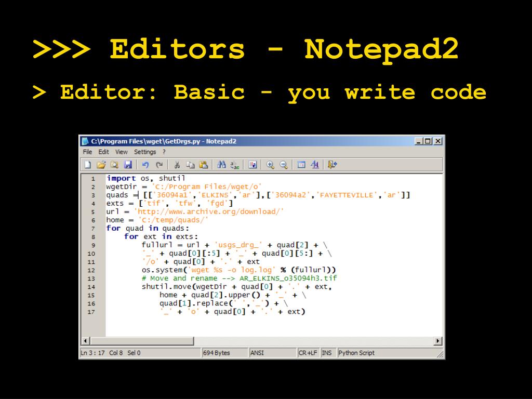Paste with the clipboard icon

tap(204, 165)
